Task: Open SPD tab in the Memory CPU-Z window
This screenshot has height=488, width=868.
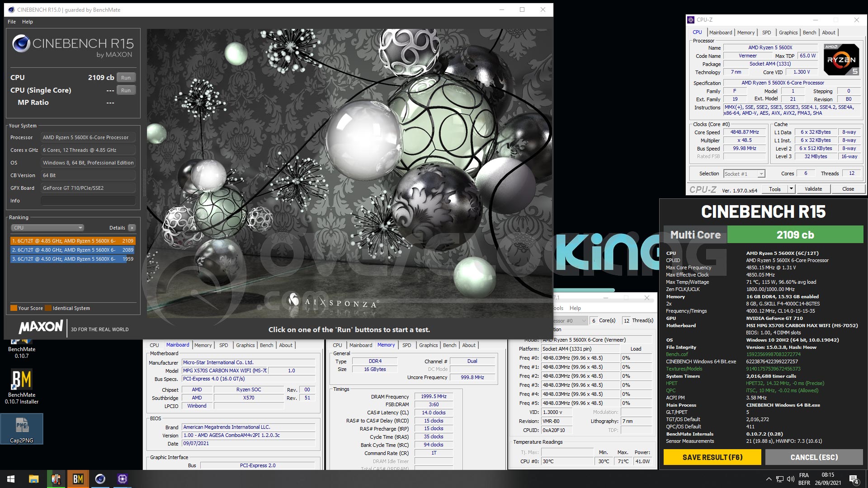Action: tap(406, 345)
